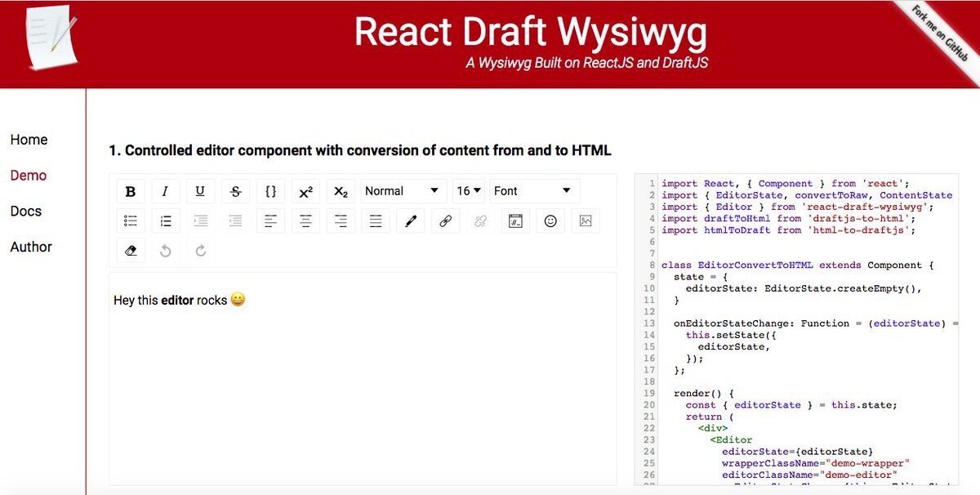
Task: Click code line editorClassName="demo-editor"
Action: [x=809, y=475]
